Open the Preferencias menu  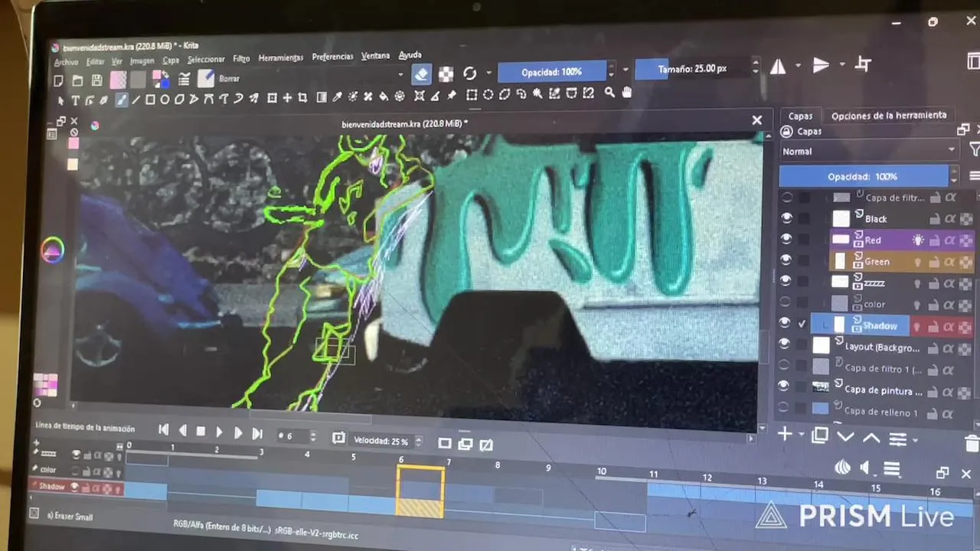332,57
